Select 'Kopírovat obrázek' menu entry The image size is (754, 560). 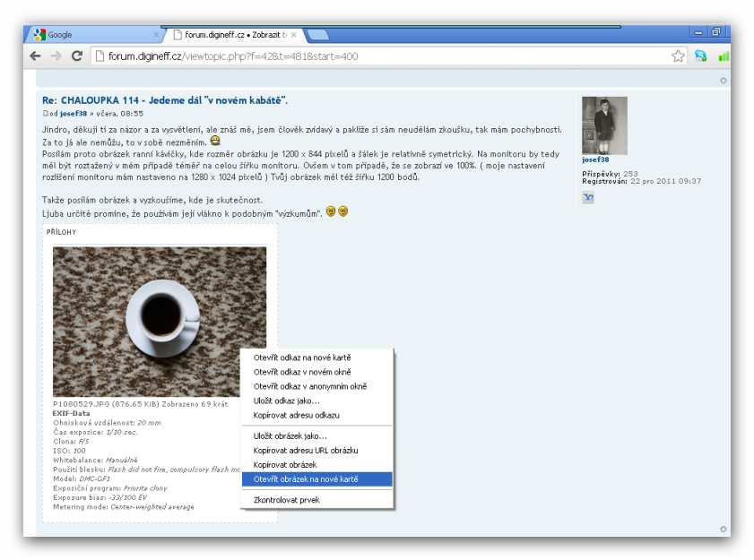(x=285, y=465)
